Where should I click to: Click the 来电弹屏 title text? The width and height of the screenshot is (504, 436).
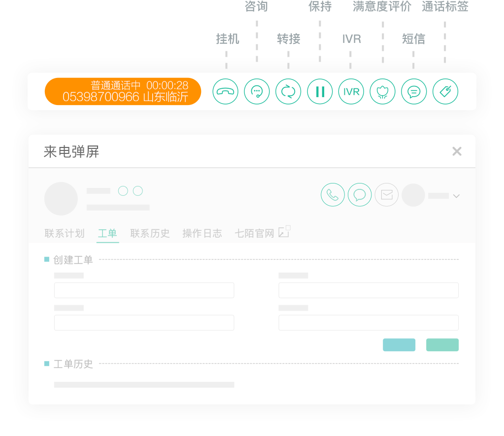click(x=71, y=151)
